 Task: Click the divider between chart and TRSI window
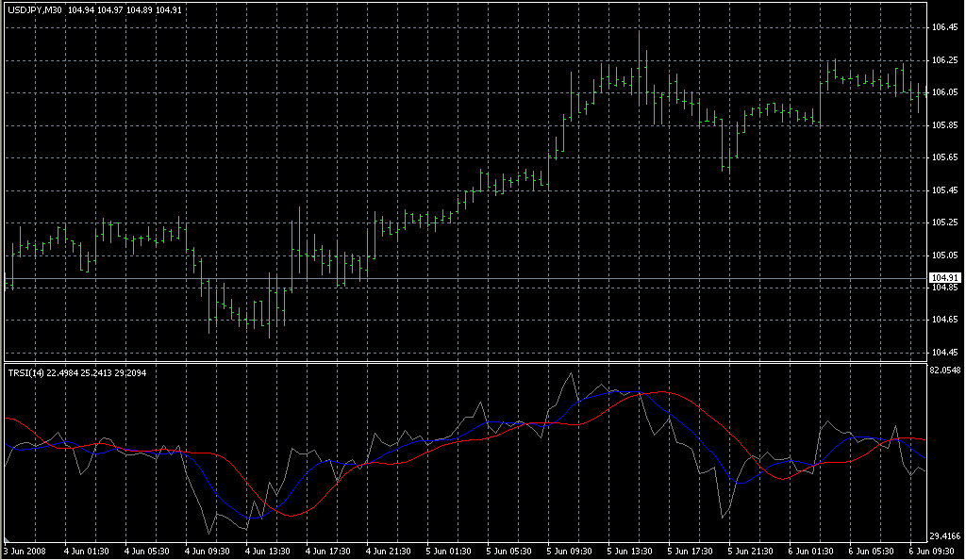462,362
